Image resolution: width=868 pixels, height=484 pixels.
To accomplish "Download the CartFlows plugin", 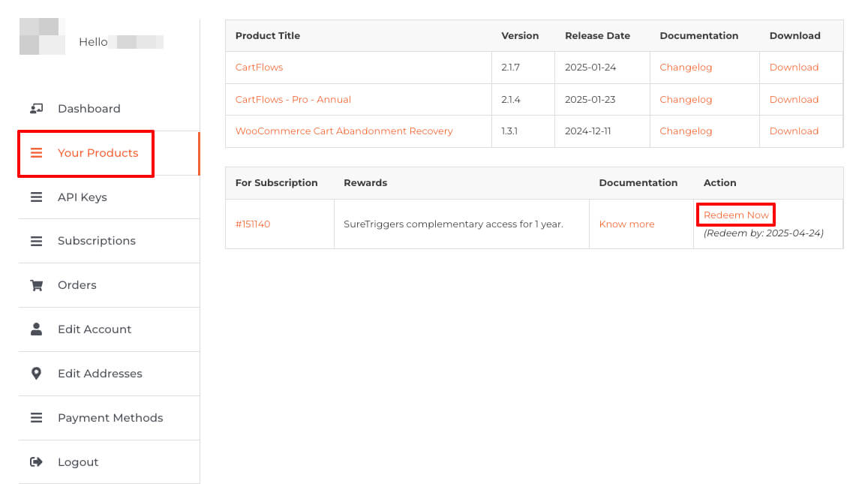I will [794, 67].
